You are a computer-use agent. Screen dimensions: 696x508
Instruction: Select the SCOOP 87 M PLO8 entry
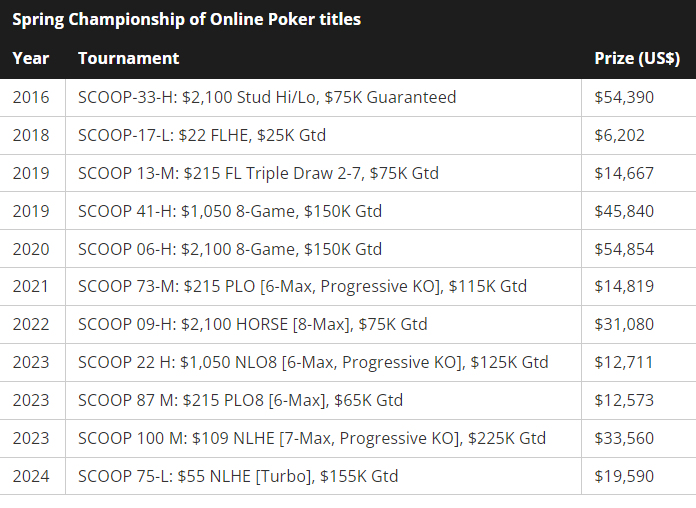(x=240, y=401)
